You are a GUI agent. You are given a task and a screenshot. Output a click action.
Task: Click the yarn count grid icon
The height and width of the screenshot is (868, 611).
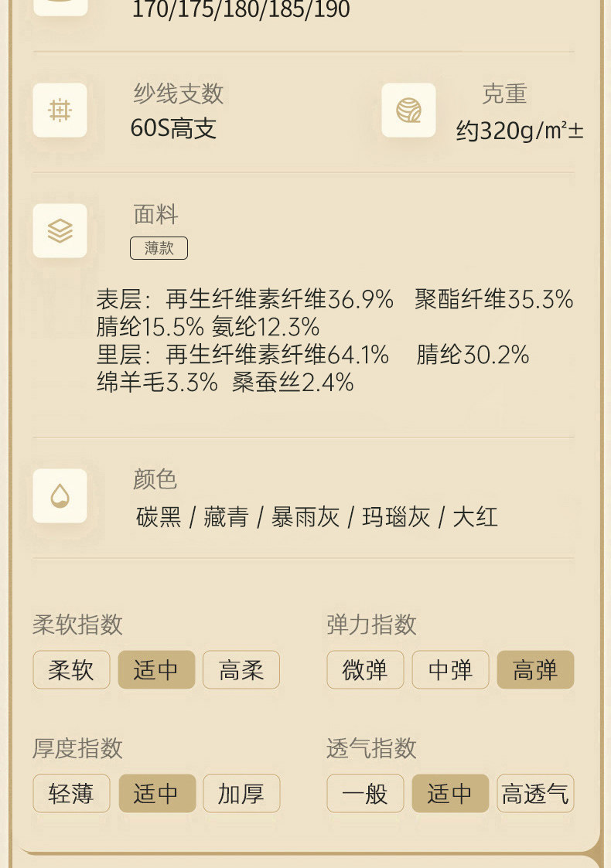point(60,111)
